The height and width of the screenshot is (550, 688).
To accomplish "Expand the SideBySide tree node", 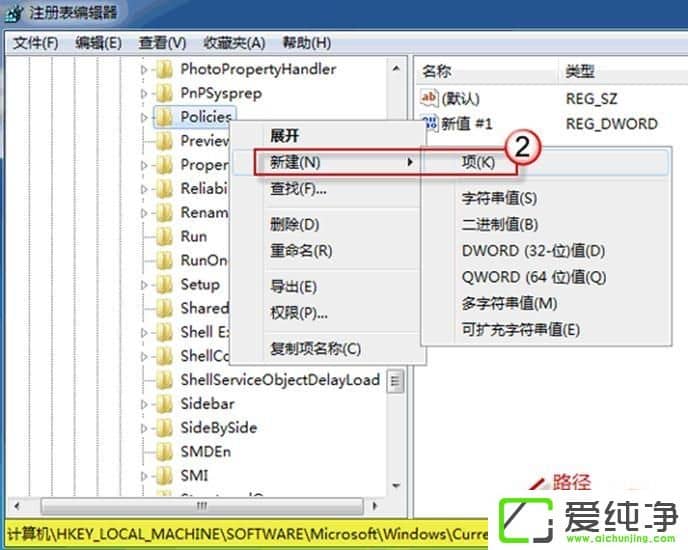I will click(x=144, y=428).
